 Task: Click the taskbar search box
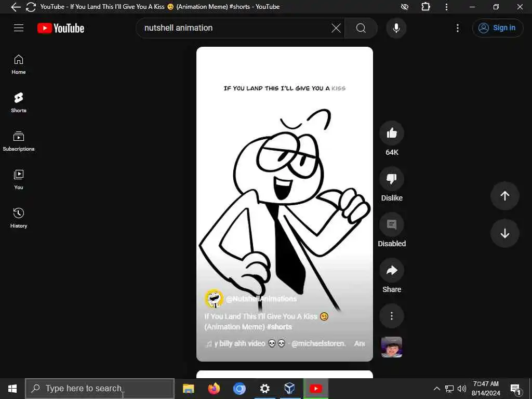point(100,389)
